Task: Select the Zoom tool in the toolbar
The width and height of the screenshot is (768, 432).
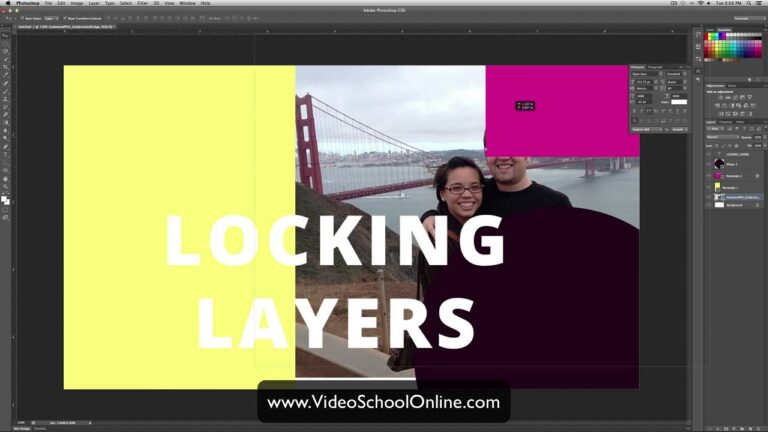Action: 5,187
